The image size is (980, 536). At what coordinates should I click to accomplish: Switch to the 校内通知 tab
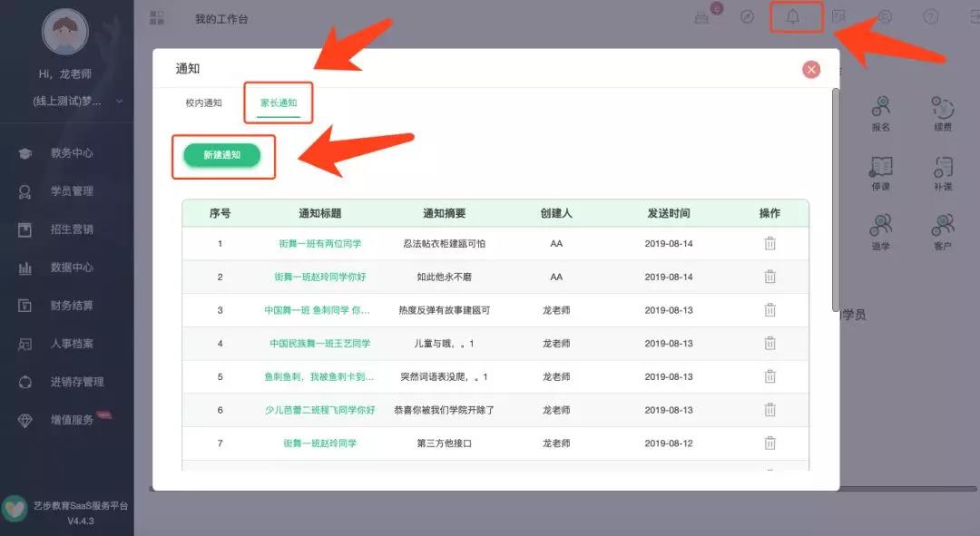pyautogui.click(x=204, y=103)
